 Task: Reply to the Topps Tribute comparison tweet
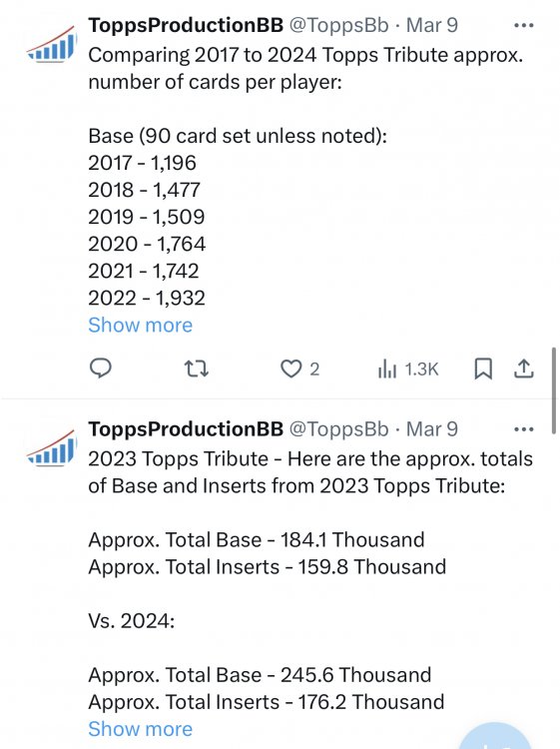click(100, 369)
